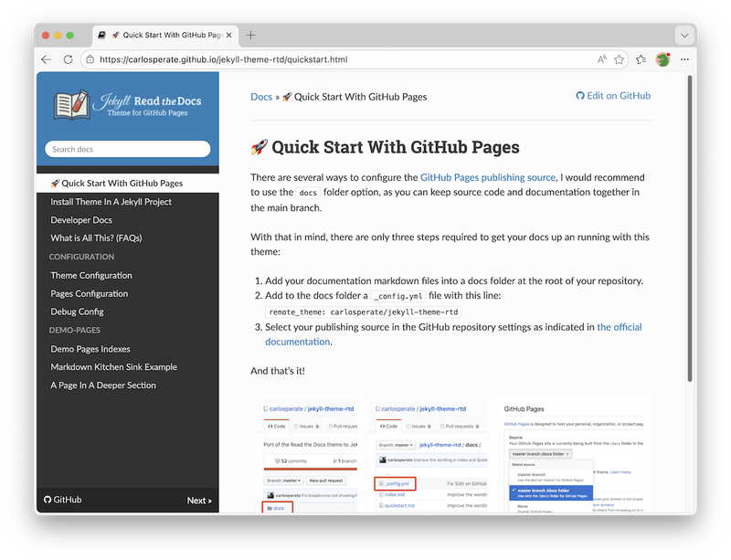Select Quick Start With GitHub Pages in sidebar
The height and width of the screenshot is (560, 731).
point(127,184)
